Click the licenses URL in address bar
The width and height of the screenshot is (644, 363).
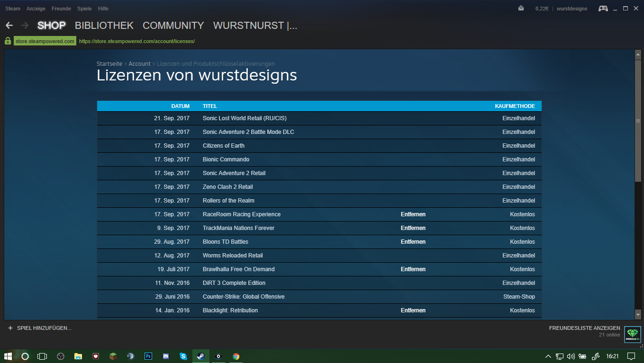coord(137,41)
